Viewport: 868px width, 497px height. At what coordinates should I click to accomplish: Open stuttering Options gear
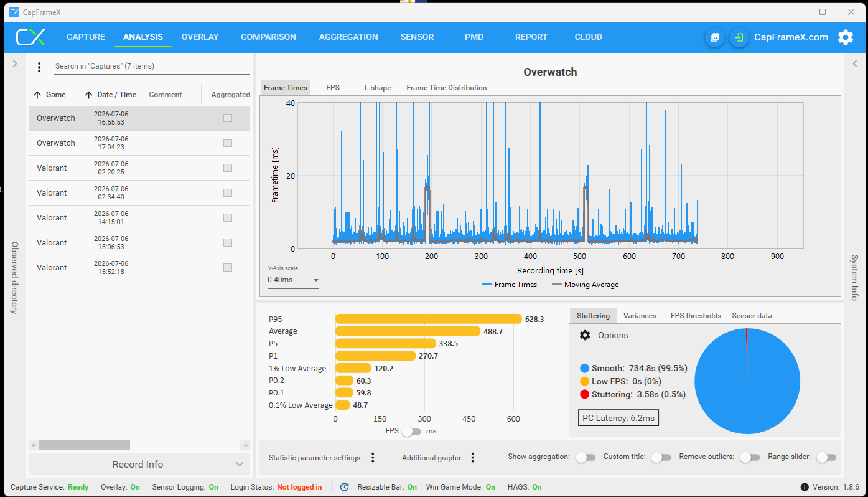(585, 335)
